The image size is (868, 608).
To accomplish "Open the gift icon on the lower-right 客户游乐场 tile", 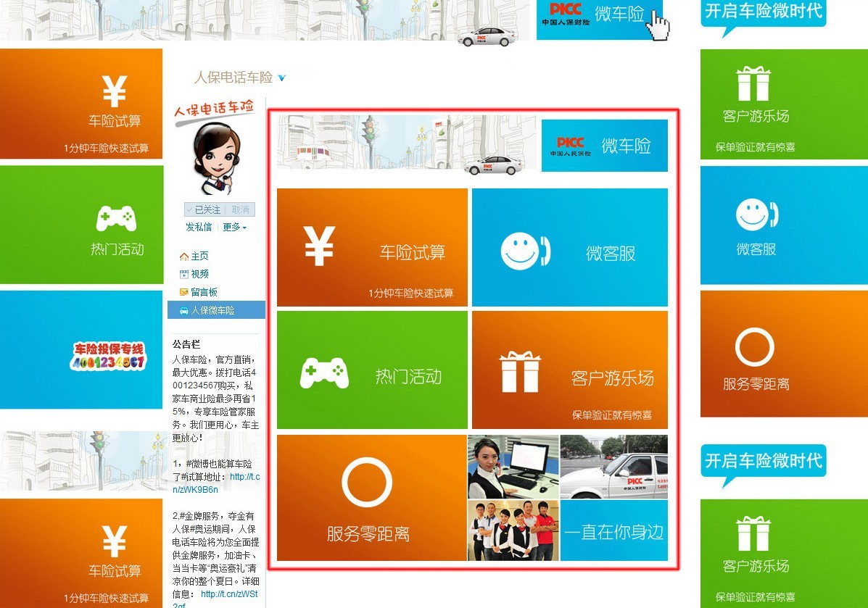I will [753, 534].
